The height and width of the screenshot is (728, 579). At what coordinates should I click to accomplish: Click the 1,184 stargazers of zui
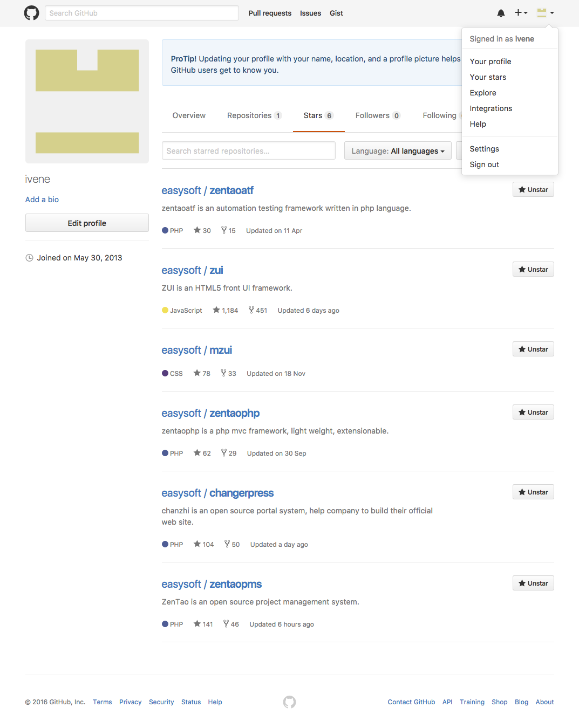point(226,310)
